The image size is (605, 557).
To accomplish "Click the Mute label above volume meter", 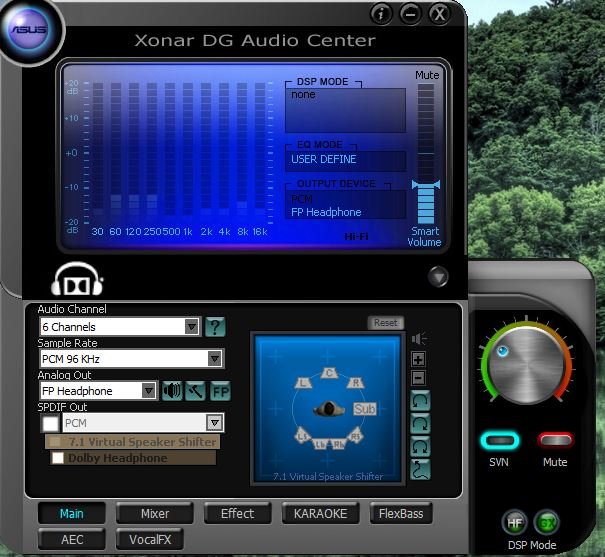I will 427,75.
